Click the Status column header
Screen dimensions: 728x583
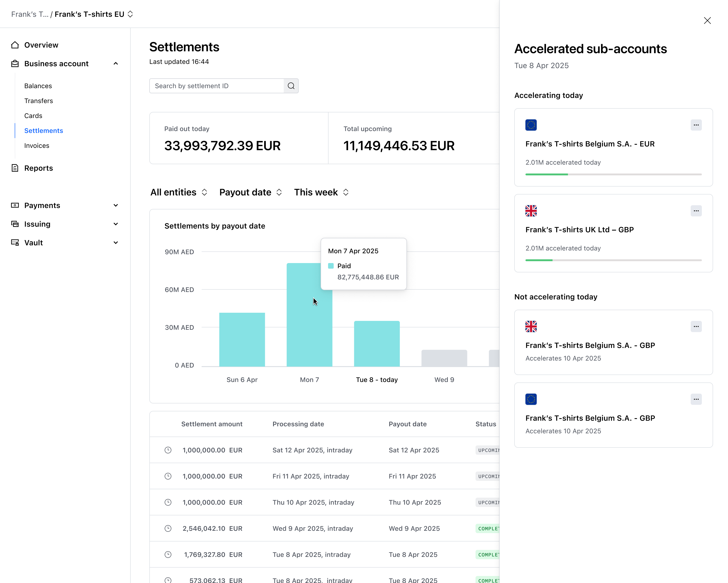pyautogui.click(x=486, y=424)
